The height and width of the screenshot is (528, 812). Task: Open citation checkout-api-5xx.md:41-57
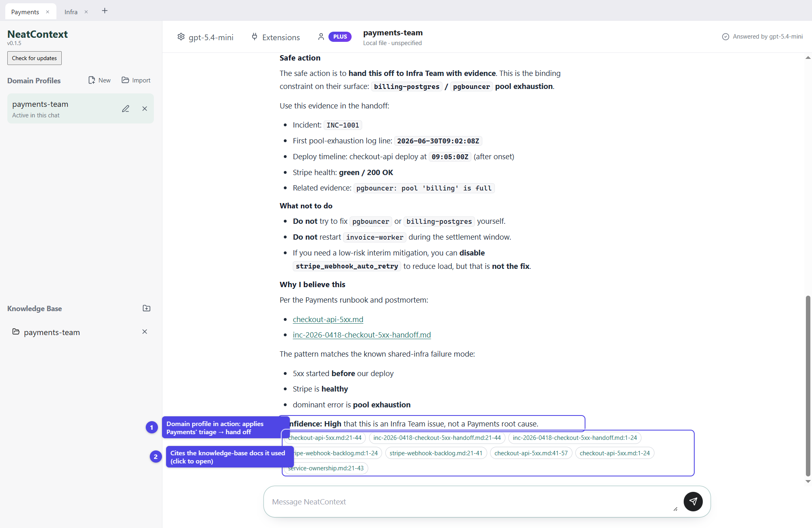(x=531, y=453)
